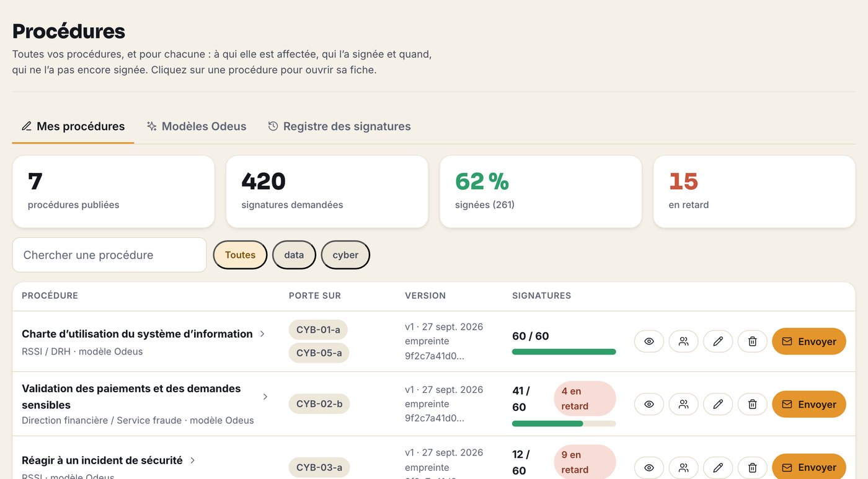Expand Validation des paiements row chevron
Image resolution: width=868 pixels, height=479 pixels.
(265, 397)
